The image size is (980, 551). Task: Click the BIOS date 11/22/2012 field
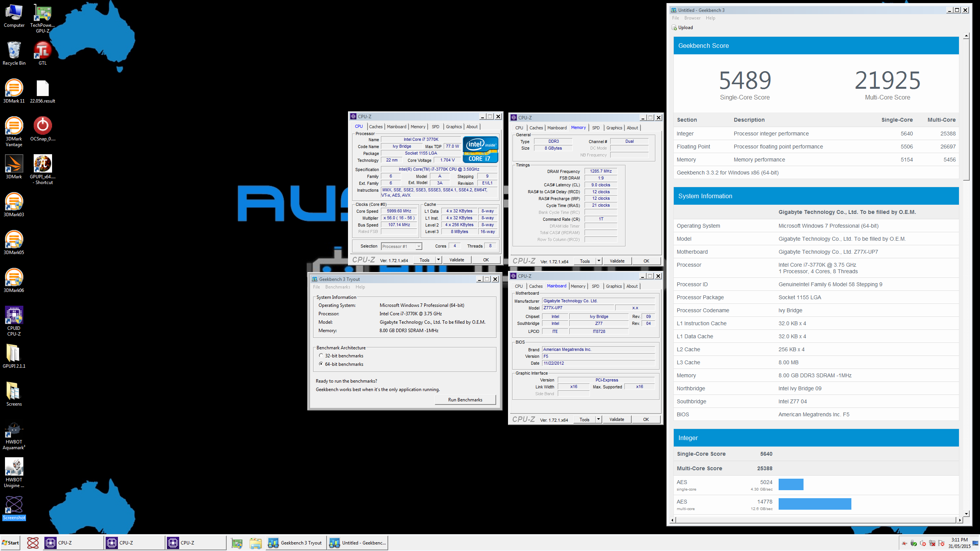click(x=598, y=363)
